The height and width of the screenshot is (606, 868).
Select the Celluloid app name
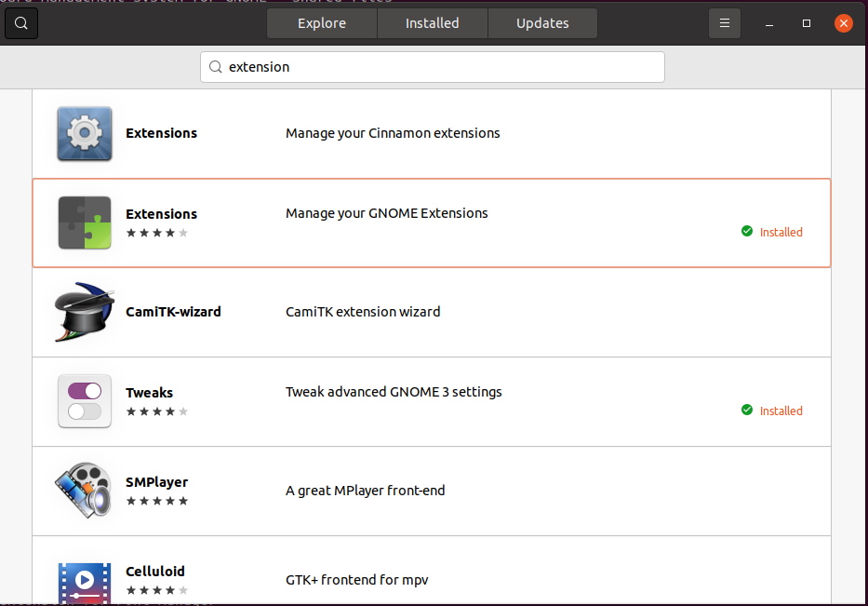pyautogui.click(x=155, y=572)
